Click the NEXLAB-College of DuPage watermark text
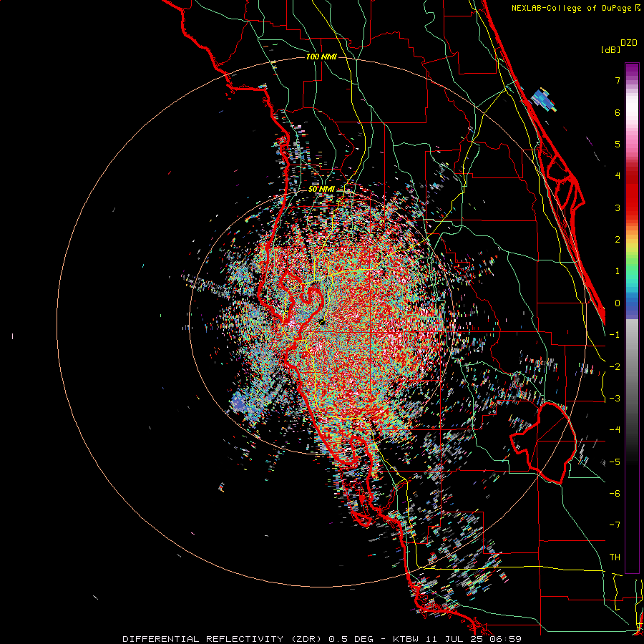 (572, 8)
